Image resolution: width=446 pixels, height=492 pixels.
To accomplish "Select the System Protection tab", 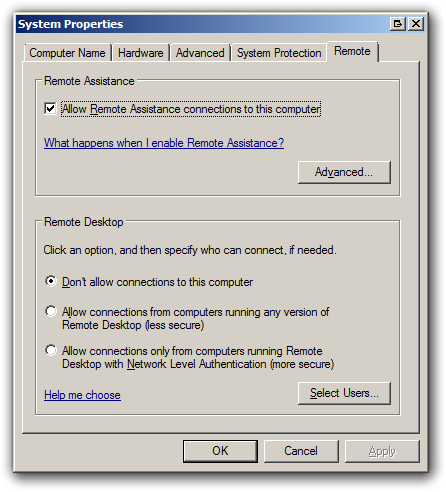I will click(279, 53).
